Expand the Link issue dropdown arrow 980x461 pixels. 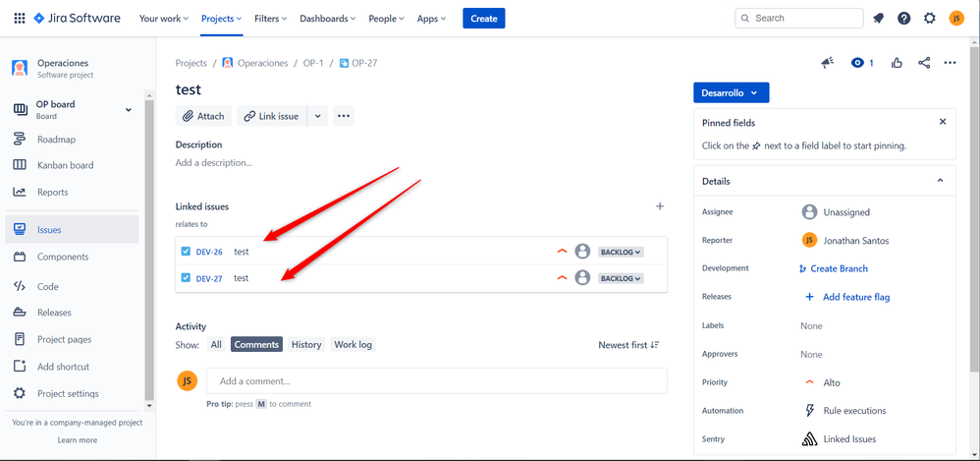317,116
